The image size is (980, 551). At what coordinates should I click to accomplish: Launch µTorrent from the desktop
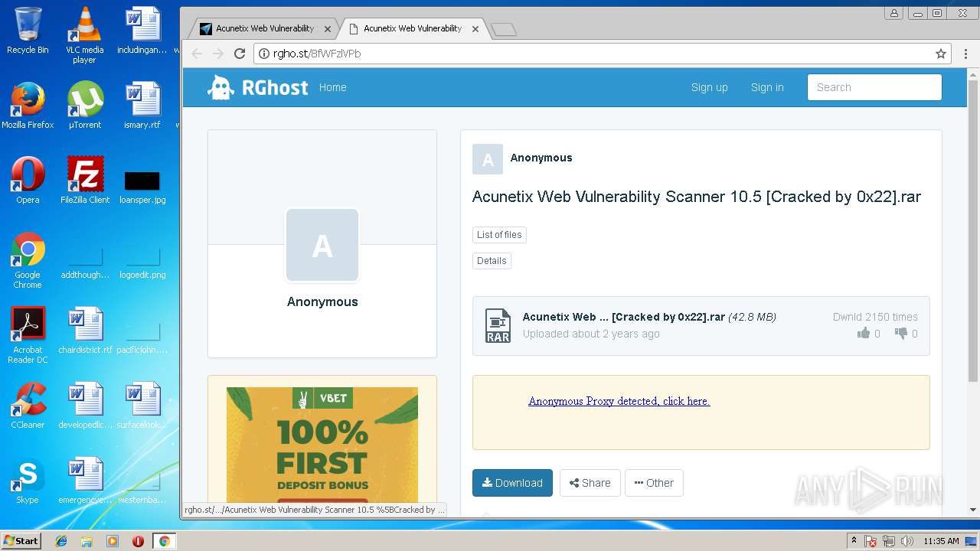[x=84, y=106]
